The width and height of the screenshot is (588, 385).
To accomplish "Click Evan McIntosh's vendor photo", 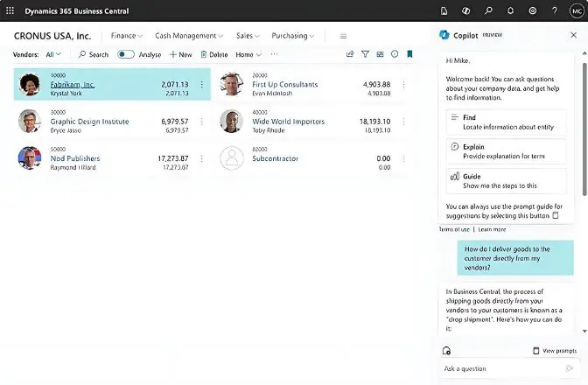I will [x=231, y=84].
